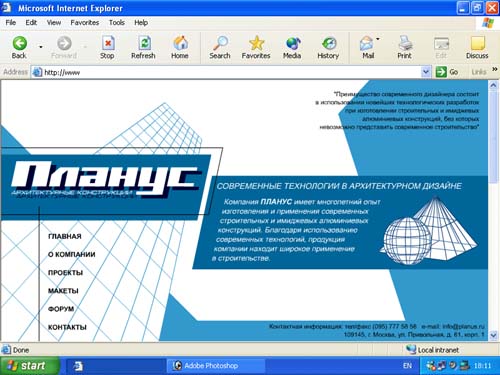Image resolution: width=500 pixels, height=375 pixels.
Task: Open the Mail button dropdown arrow
Action: pyautogui.click(x=378, y=39)
